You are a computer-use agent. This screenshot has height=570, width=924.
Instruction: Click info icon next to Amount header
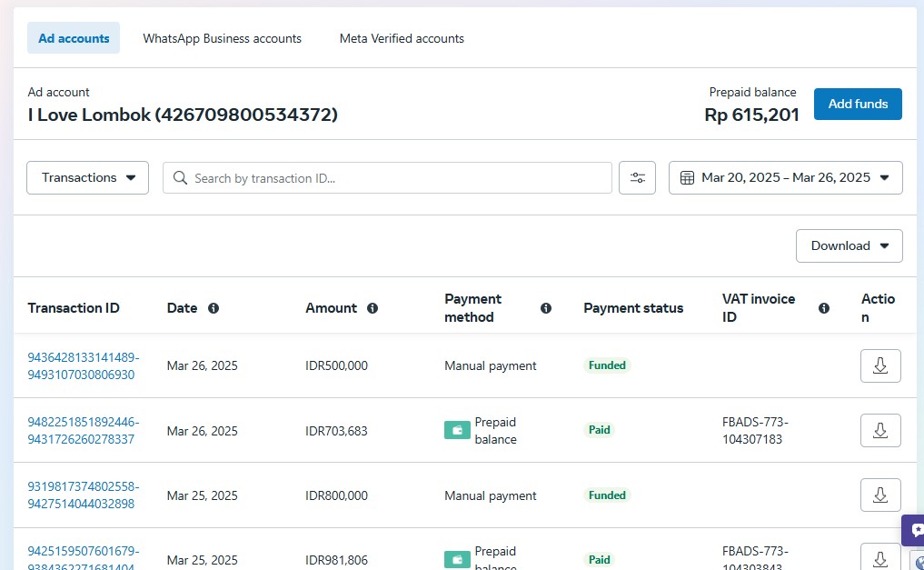pos(373,308)
